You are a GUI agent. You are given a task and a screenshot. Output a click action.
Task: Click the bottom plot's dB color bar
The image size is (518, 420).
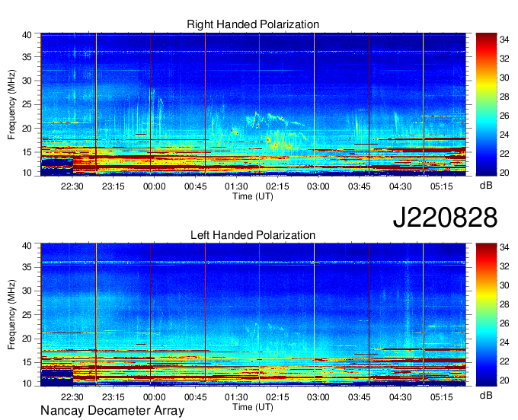486,315
